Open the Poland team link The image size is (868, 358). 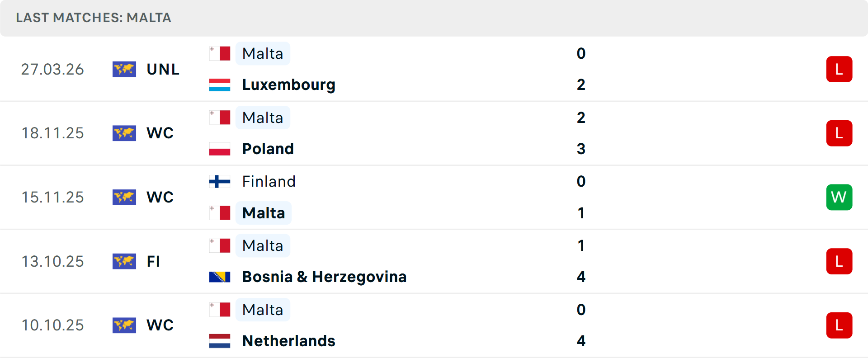click(268, 149)
